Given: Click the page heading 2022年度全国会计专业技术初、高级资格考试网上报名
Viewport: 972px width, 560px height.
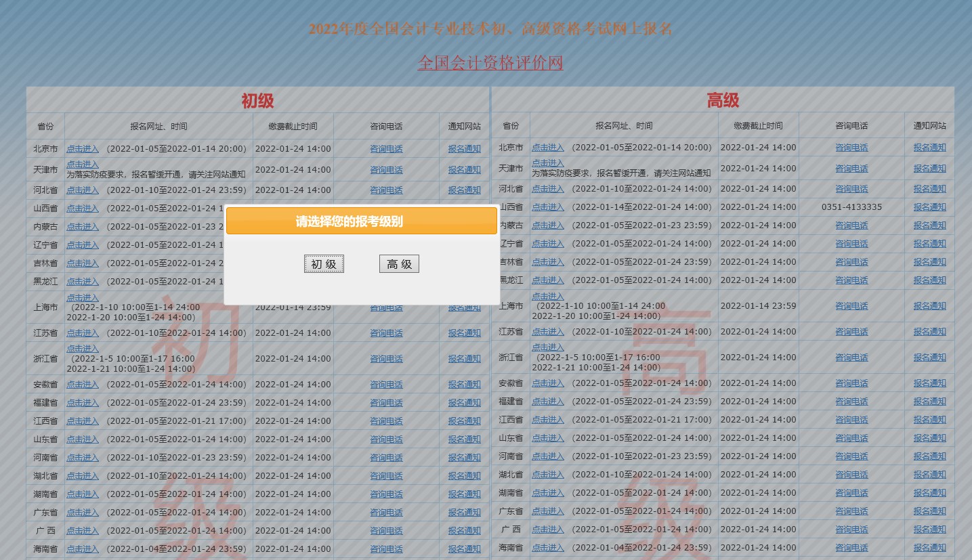Looking at the screenshot, I should (x=490, y=29).
